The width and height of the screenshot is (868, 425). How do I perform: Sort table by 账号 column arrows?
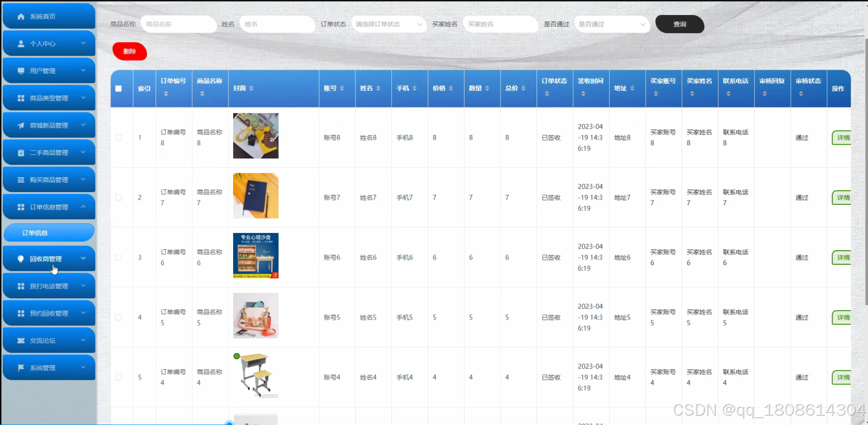click(342, 88)
